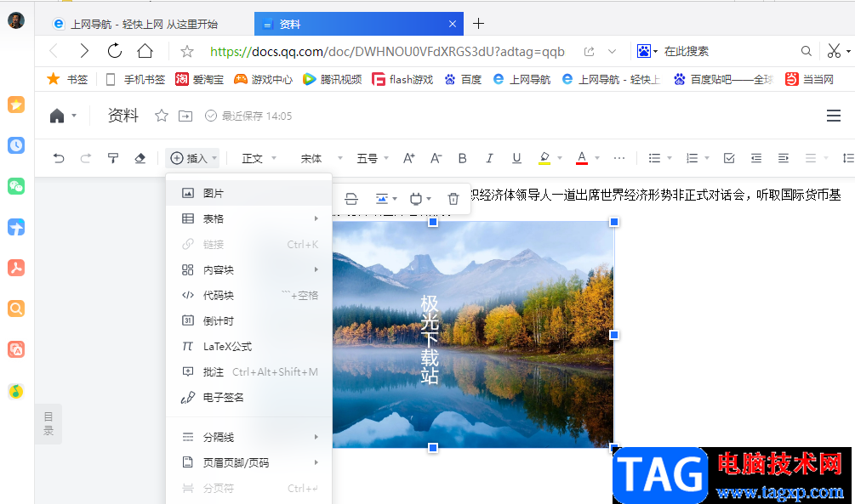Open 内容块 submenu
The width and height of the screenshot is (855, 504).
tap(248, 269)
